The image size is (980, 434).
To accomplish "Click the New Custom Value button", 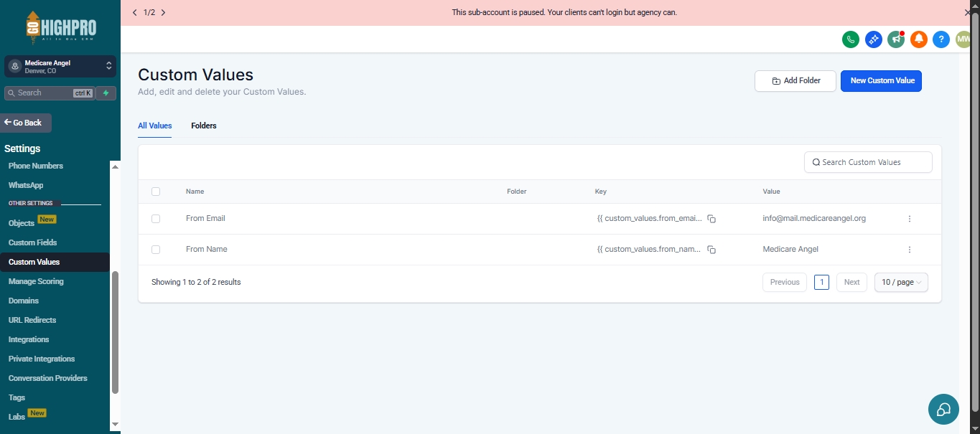I will [882, 81].
